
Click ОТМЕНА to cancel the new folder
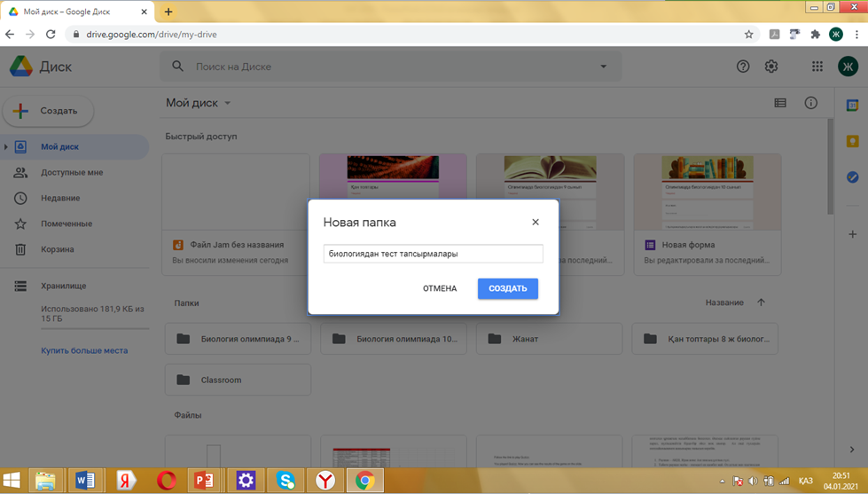440,288
